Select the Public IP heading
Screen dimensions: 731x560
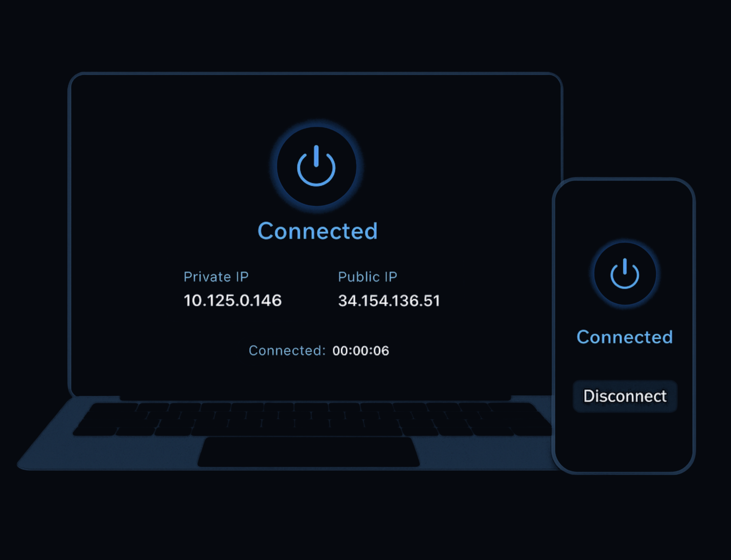[368, 276]
